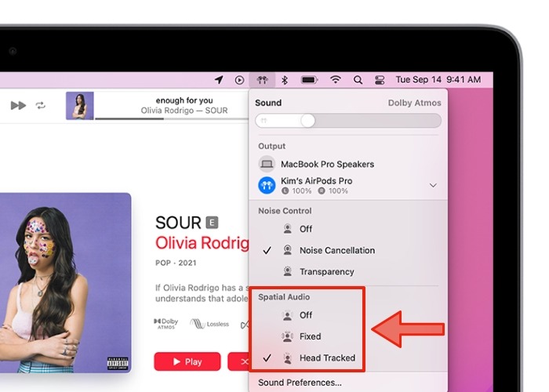Open the album description starting If Olivia Rodrigo

(x=202, y=293)
